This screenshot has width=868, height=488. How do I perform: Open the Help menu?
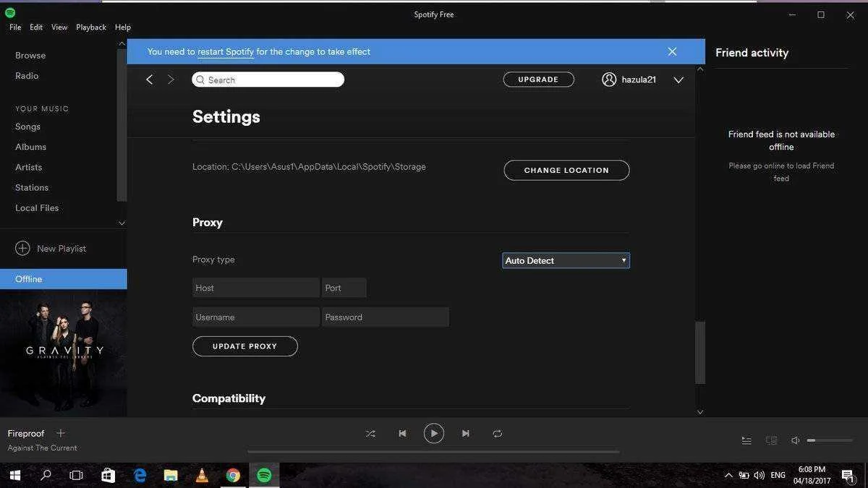123,27
